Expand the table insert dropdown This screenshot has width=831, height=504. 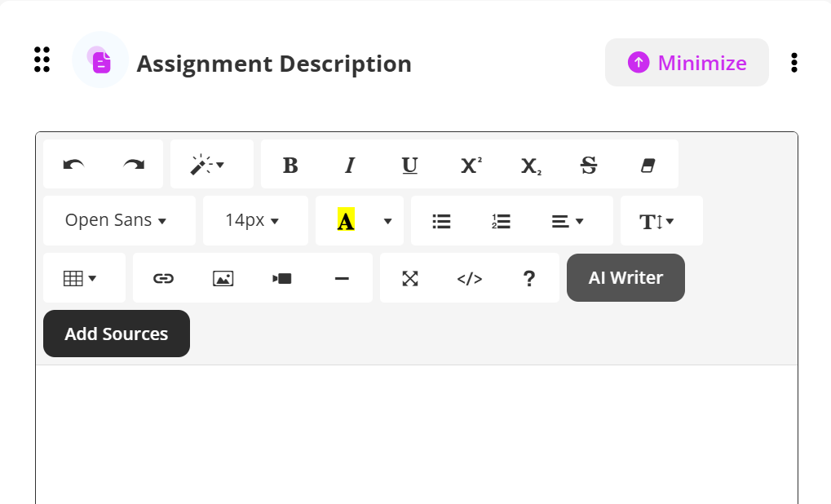tap(80, 278)
